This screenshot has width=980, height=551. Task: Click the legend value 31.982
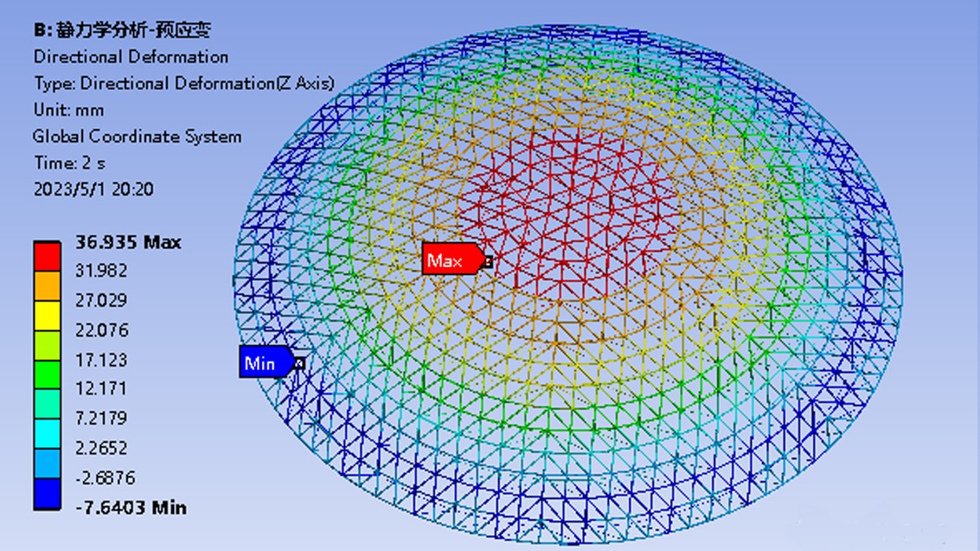101,271
